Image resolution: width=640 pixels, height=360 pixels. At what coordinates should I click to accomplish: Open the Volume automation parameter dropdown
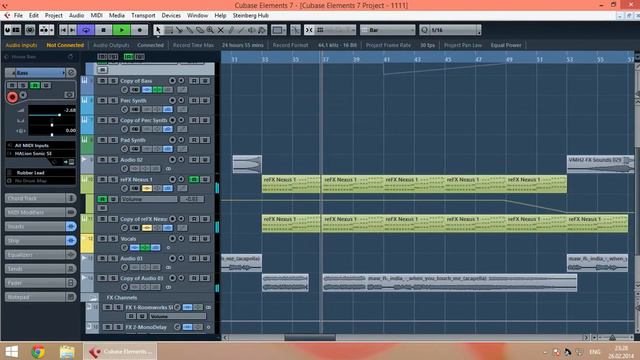[149, 199]
